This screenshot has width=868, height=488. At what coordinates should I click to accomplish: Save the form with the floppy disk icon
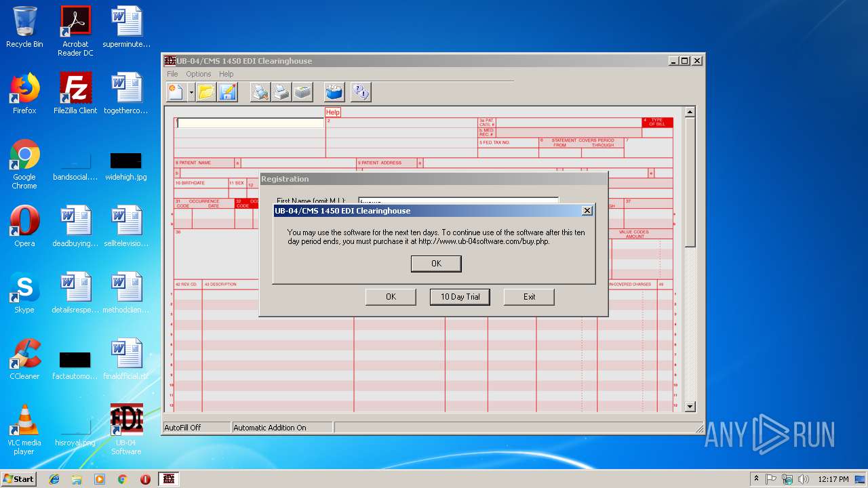tap(227, 92)
